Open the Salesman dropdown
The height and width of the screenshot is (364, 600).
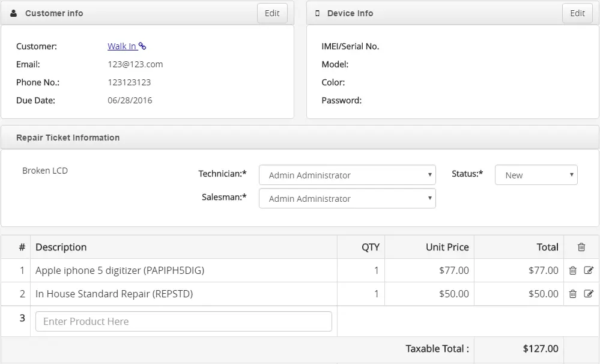(x=347, y=198)
